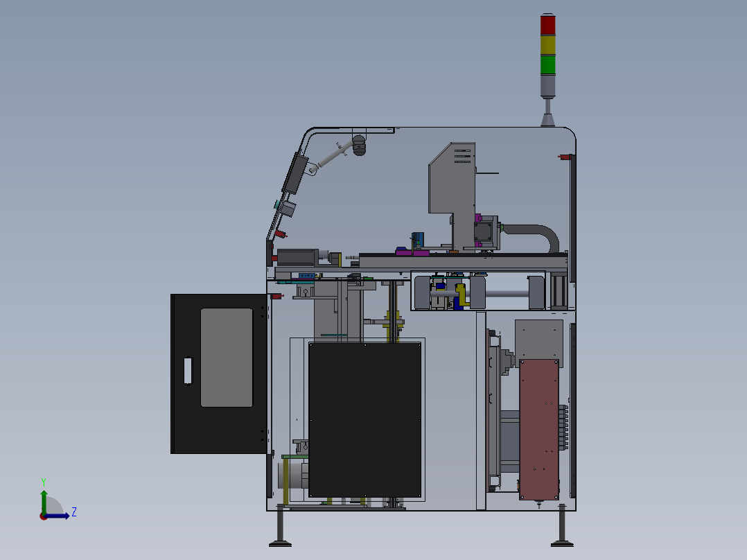
Task: Click the yellow light on signal tower
Action: [x=548, y=45]
